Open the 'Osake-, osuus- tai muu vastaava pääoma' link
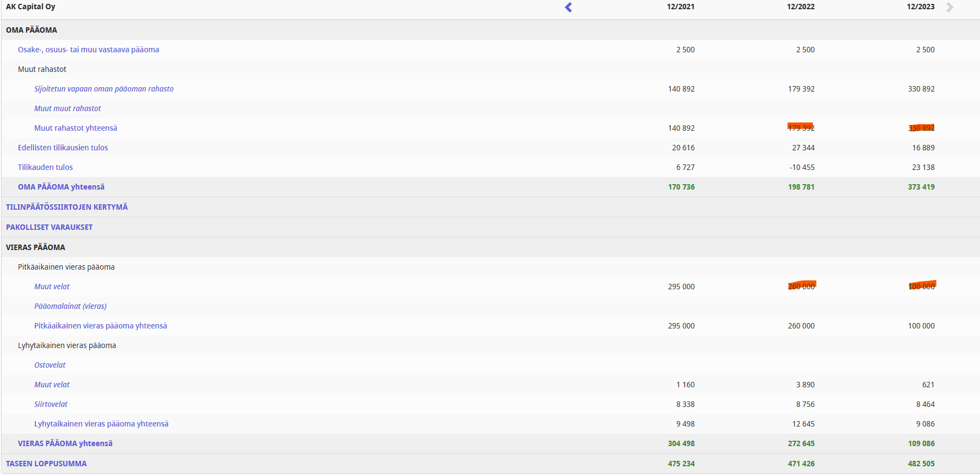This screenshot has width=980, height=475. point(88,50)
